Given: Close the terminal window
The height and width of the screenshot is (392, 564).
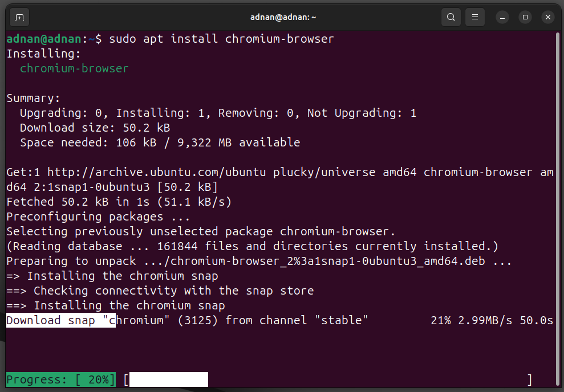Looking at the screenshot, I should [x=548, y=17].
